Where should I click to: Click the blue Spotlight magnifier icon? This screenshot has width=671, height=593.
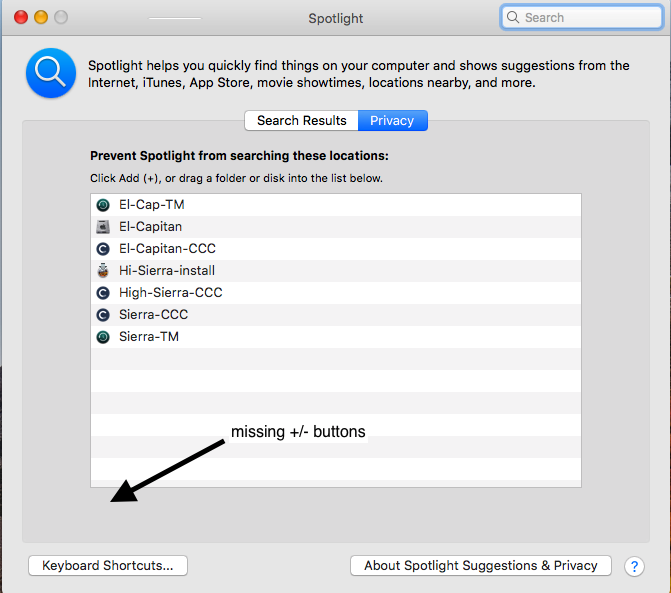click(51, 73)
